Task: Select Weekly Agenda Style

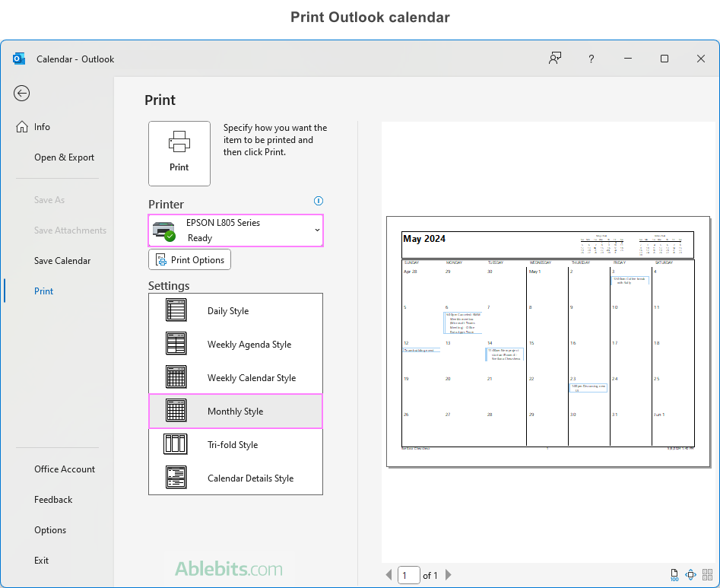Action: (236, 344)
